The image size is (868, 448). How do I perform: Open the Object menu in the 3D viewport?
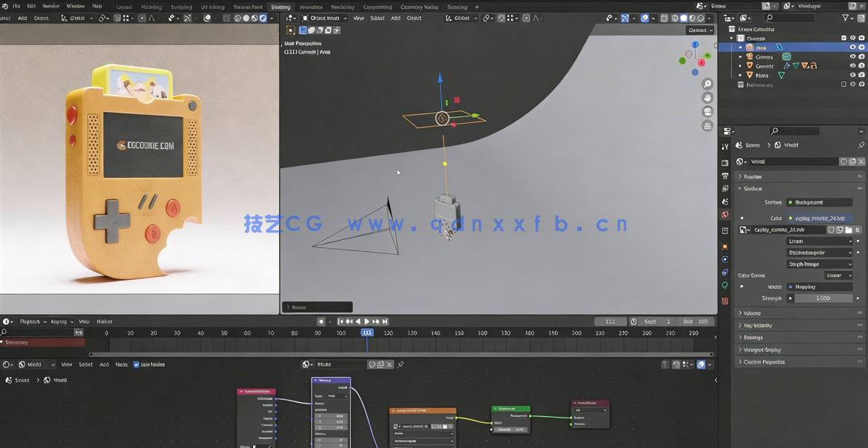pos(413,18)
